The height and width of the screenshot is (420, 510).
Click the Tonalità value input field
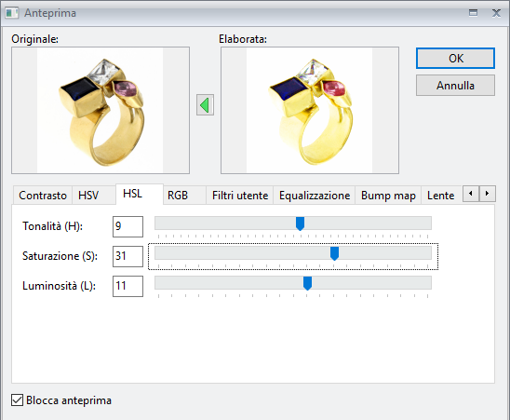[x=127, y=226]
